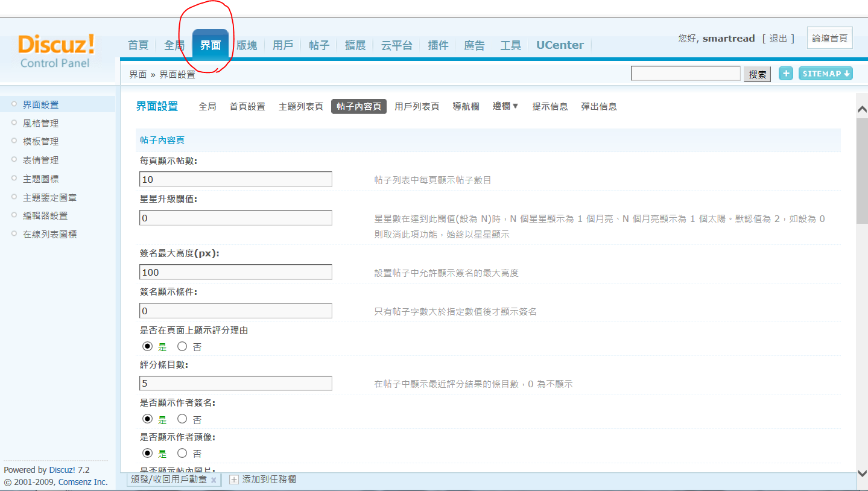
Task: Switch to the 導航欄 sub-tab
Action: pyautogui.click(x=466, y=106)
